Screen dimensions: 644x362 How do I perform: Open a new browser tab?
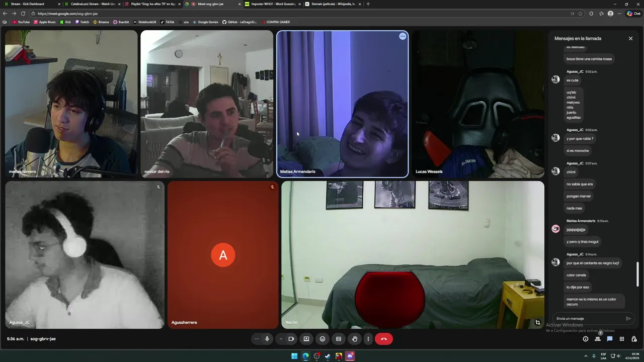[x=368, y=4]
